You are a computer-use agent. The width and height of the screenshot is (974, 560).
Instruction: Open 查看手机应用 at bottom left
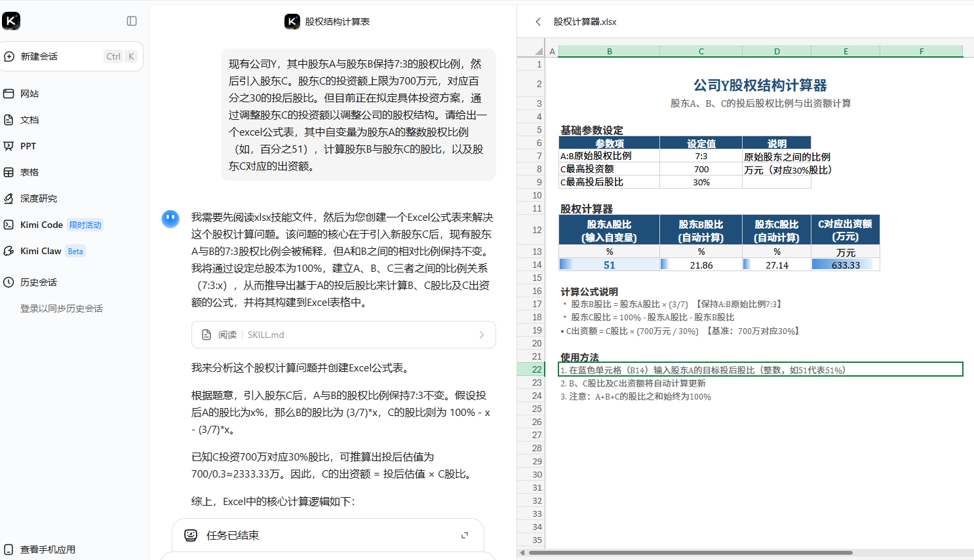click(47, 550)
